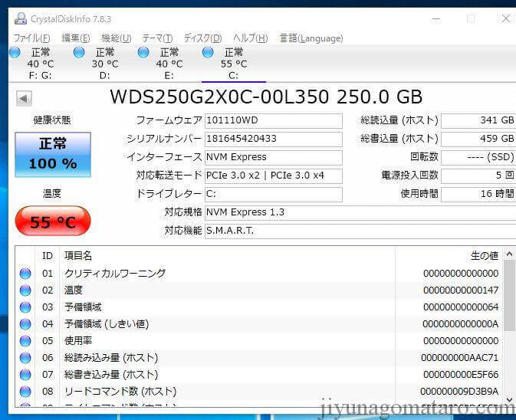Image resolution: width=516 pixels, height=420 pixels.
Task: Click the シリアルナンバー value field
Action: click(273, 139)
